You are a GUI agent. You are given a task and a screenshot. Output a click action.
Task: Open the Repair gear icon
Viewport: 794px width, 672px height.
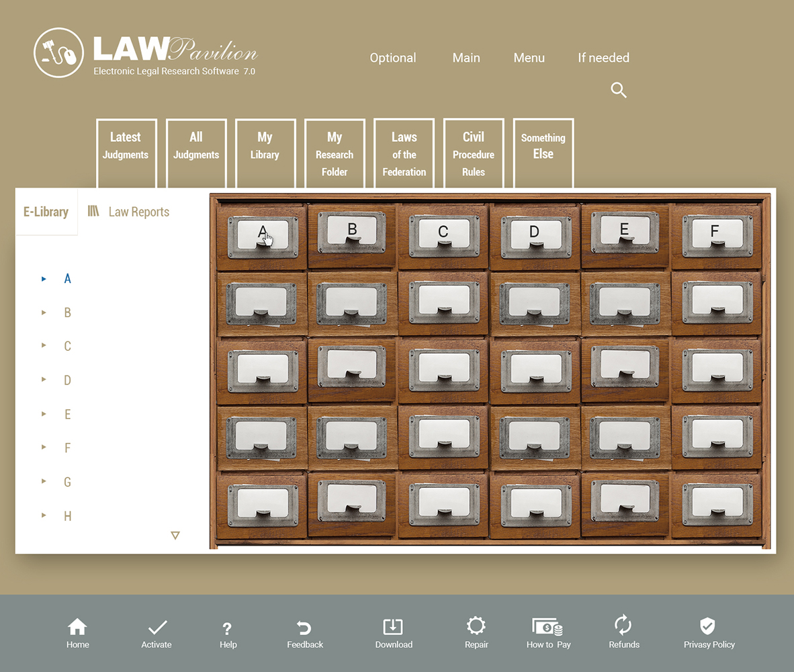476,626
